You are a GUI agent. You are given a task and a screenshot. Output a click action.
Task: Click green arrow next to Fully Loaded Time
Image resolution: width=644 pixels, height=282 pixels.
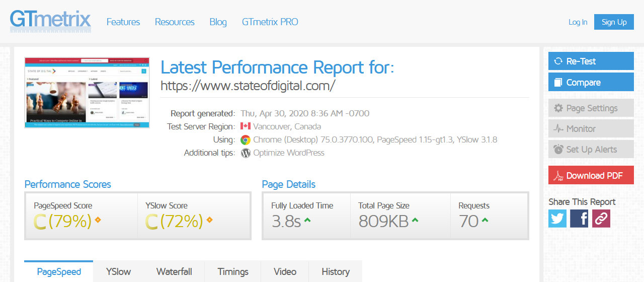pos(307,220)
